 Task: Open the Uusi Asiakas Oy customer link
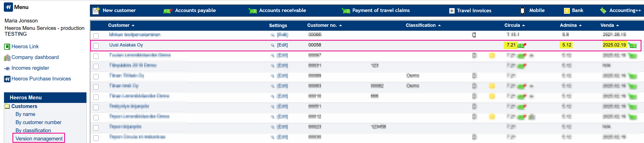point(126,45)
